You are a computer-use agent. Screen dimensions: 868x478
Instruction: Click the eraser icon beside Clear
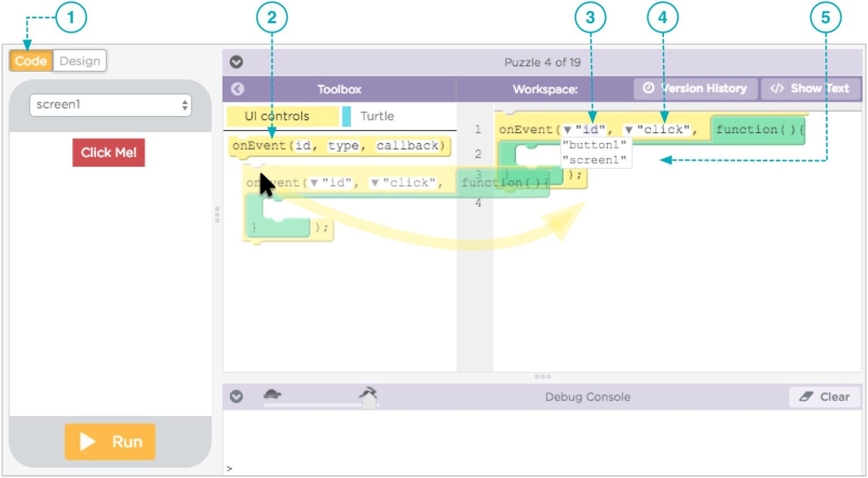tap(808, 397)
